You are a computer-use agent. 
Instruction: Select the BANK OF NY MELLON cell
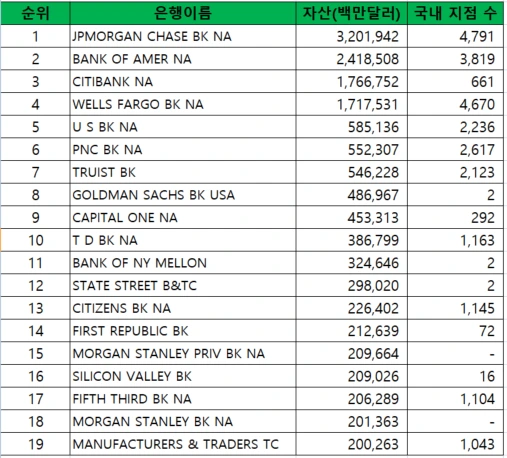click(x=183, y=263)
